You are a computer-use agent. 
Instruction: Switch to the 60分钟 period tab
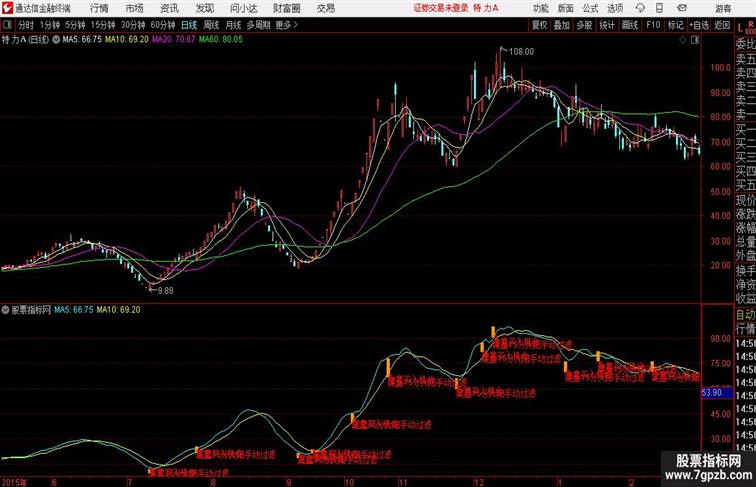tap(162, 25)
